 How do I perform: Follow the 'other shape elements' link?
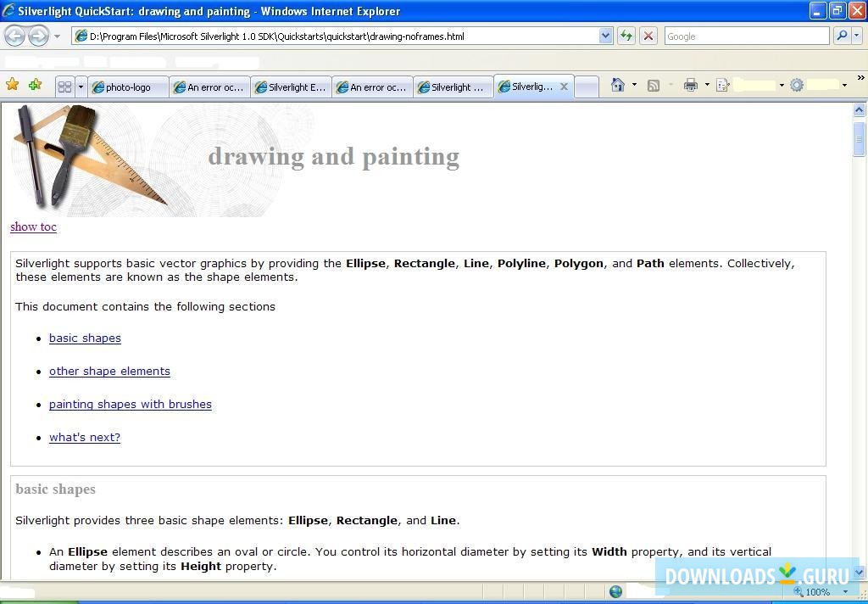tap(109, 372)
